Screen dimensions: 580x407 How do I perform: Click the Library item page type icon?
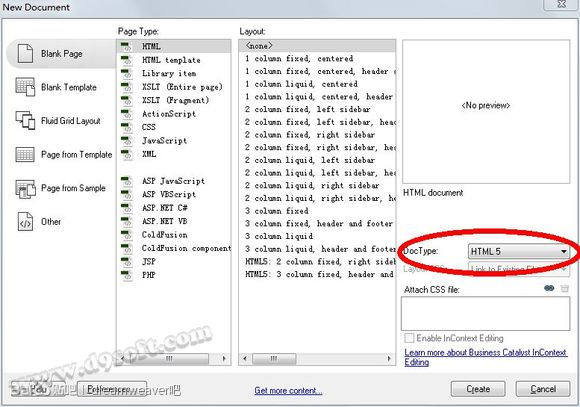(x=127, y=73)
